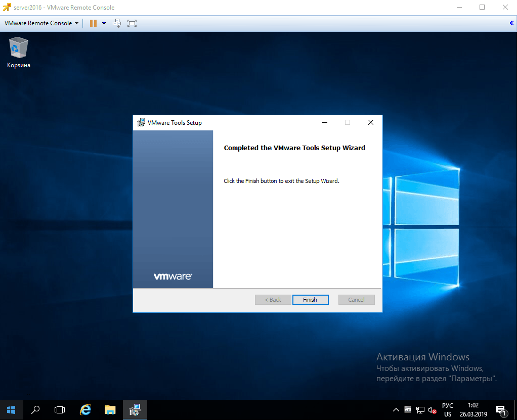The height and width of the screenshot is (420, 517).
Task: Click VMware Tools tray icon
Action: 408,409
